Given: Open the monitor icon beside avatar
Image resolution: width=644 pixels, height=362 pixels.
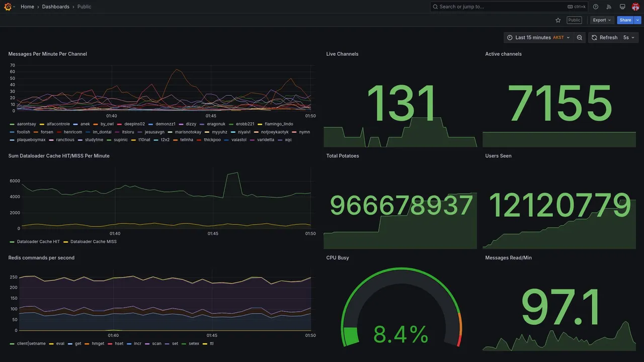Looking at the screenshot, I should (622, 7).
